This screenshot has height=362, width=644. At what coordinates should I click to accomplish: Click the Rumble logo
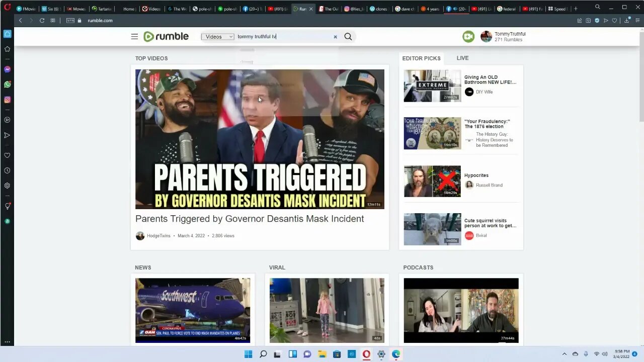[x=166, y=36]
